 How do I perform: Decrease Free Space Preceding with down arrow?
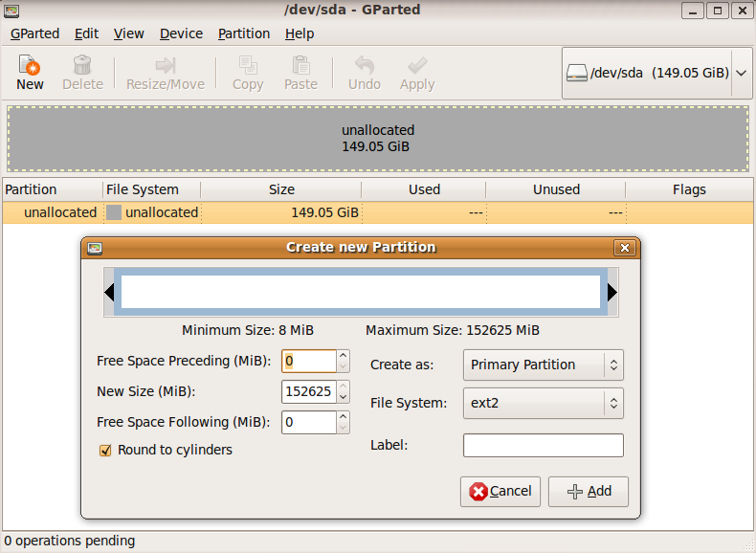pyautogui.click(x=343, y=366)
